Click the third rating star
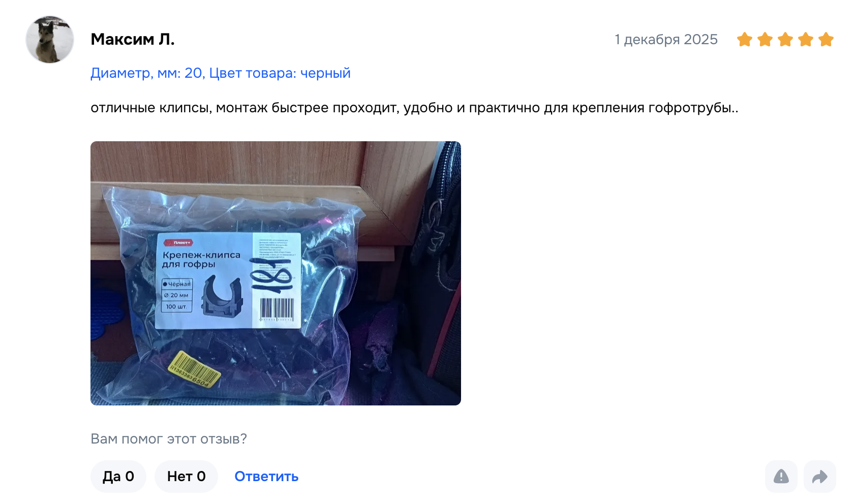Viewport: 855px width, 504px height. click(785, 39)
